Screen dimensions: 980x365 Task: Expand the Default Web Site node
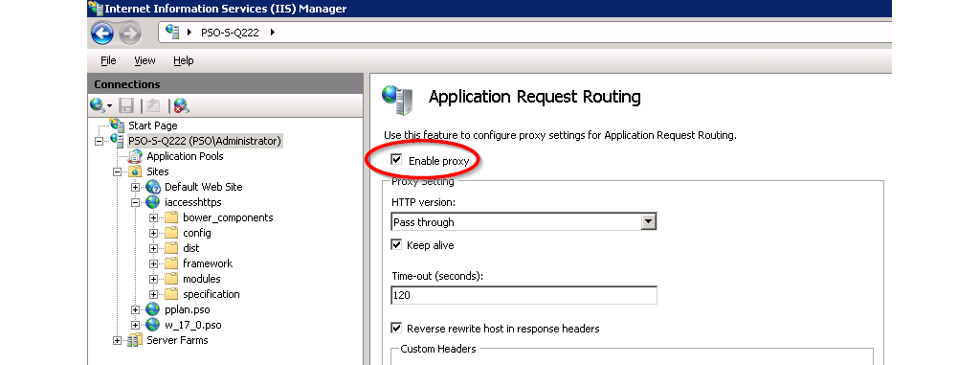[x=135, y=187]
